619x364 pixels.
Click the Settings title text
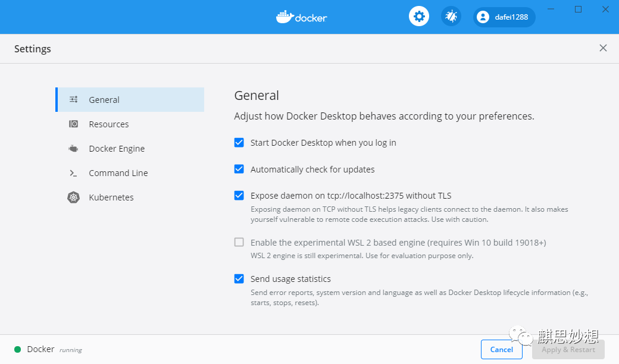pos(32,49)
